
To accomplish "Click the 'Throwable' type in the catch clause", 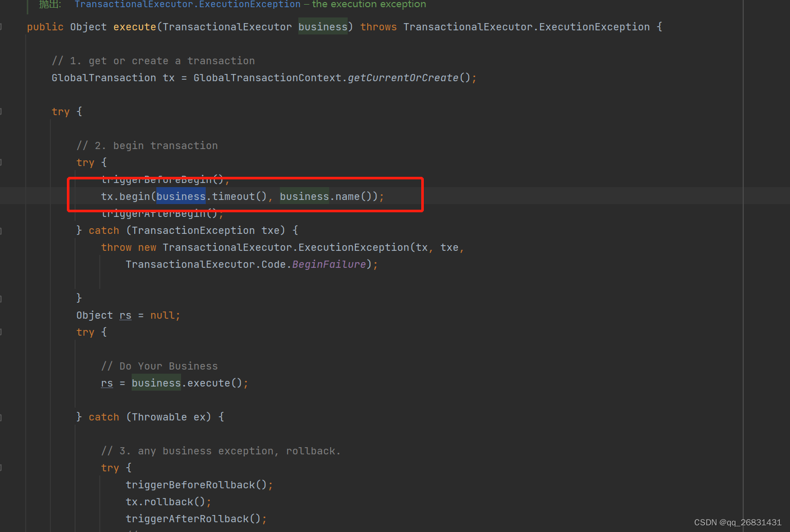I will tap(159, 417).
